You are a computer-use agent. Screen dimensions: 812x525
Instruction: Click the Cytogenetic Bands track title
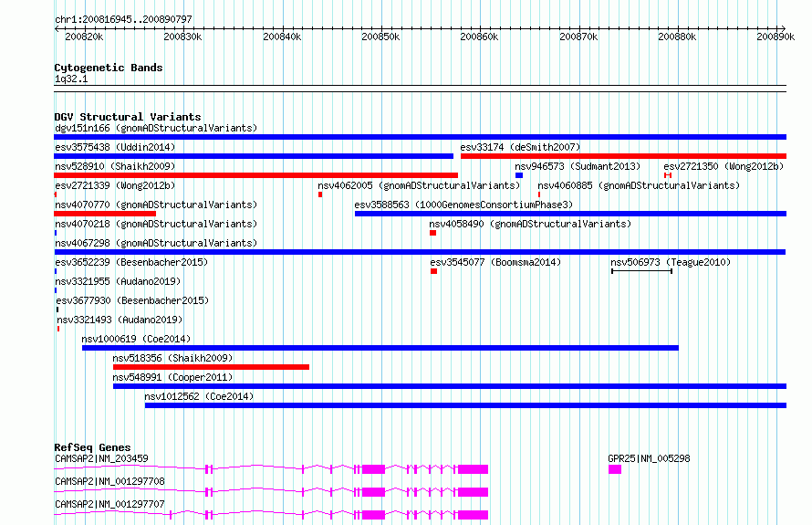(x=109, y=68)
